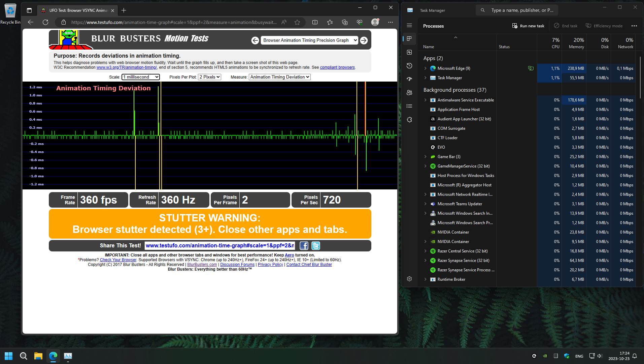Image resolution: width=644 pixels, height=364 pixels.
Task: Open Edge read aloud icon
Action: (284, 22)
